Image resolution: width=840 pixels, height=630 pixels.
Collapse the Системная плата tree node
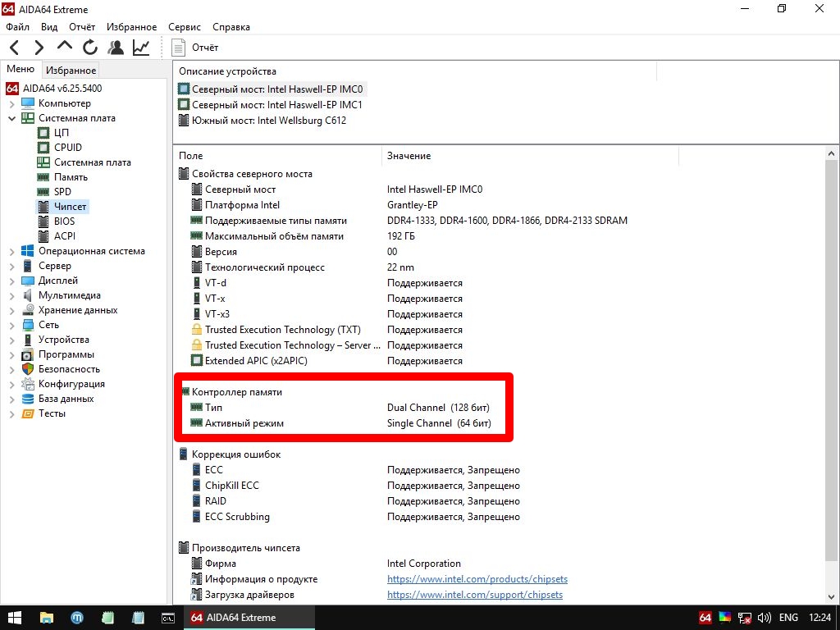point(11,118)
